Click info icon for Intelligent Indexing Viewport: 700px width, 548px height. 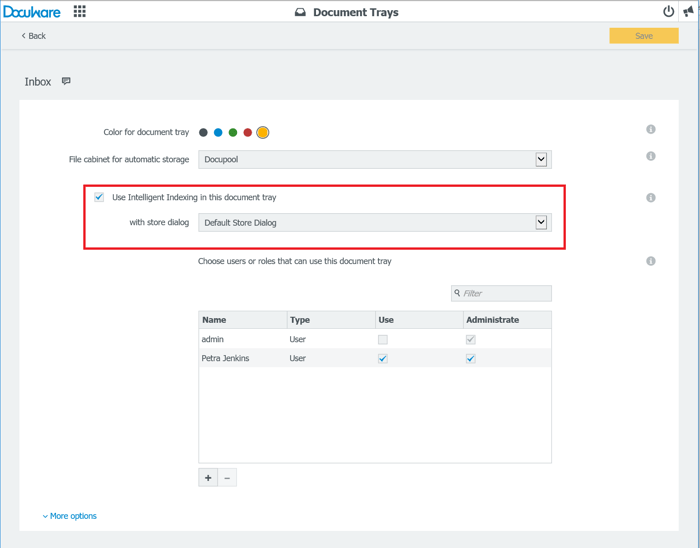(x=651, y=198)
